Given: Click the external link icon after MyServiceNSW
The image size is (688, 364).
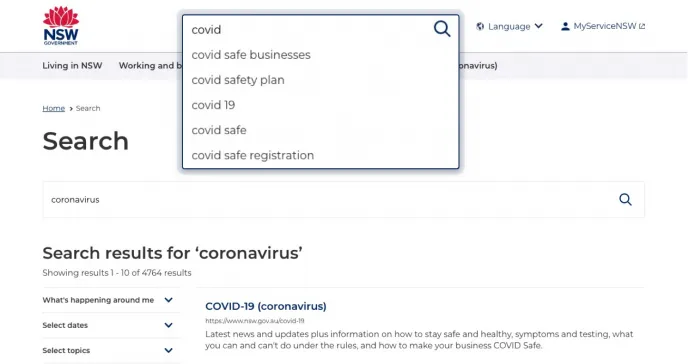Looking at the screenshot, I should [x=642, y=26].
